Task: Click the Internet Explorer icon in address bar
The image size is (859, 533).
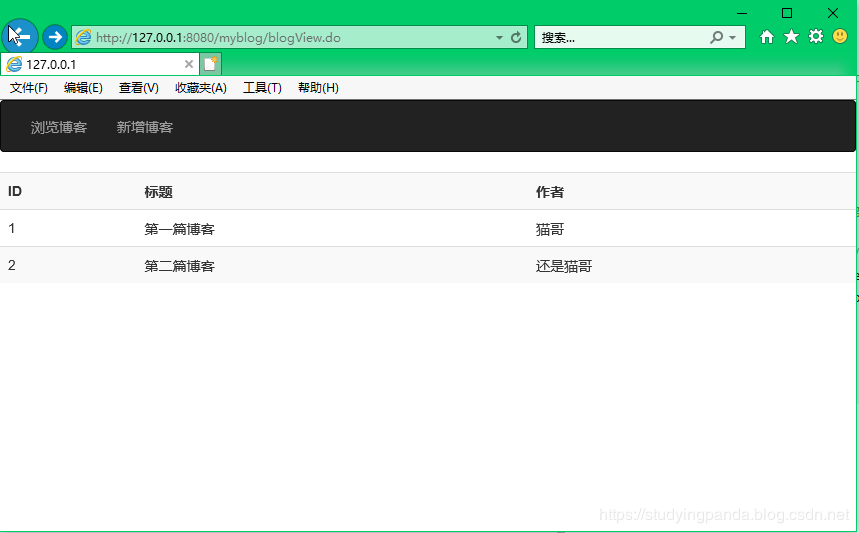Action: pos(83,37)
